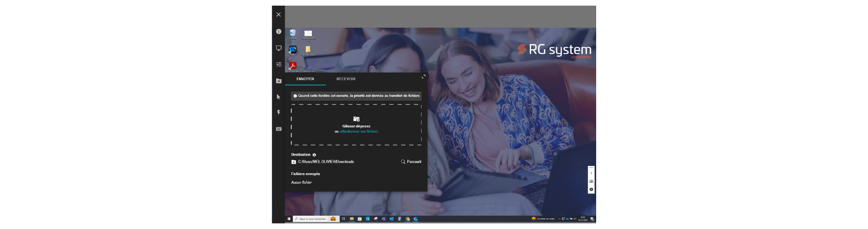
Task: Switch to the RECEVOIR tab
Action: (x=346, y=79)
